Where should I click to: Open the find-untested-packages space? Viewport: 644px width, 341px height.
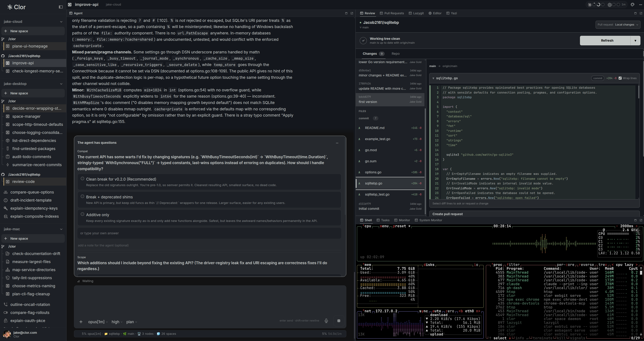pyautogui.click(x=35, y=149)
